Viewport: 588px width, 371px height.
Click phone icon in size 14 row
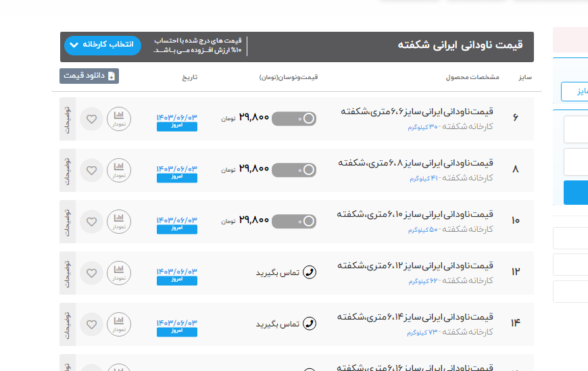[x=310, y=324]
